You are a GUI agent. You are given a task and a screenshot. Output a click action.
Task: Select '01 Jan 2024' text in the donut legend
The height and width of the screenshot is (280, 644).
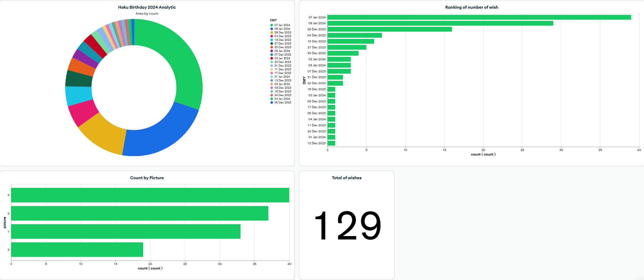(282, 77)
